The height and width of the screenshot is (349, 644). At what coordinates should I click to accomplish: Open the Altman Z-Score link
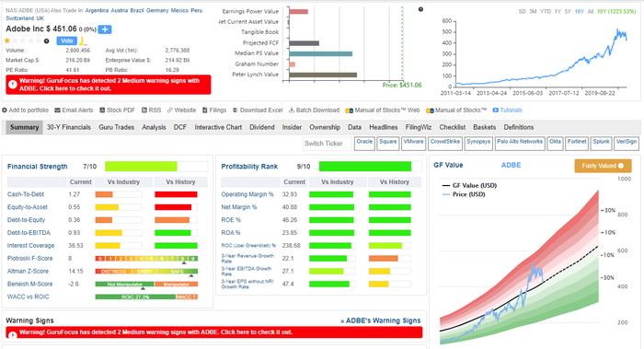tap(28, 272)
